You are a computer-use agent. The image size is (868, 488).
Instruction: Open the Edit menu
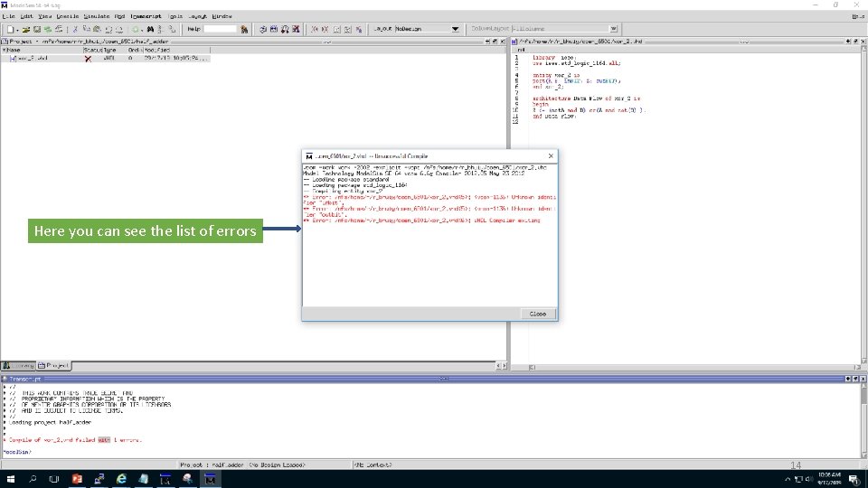click(x=26, y=16)
